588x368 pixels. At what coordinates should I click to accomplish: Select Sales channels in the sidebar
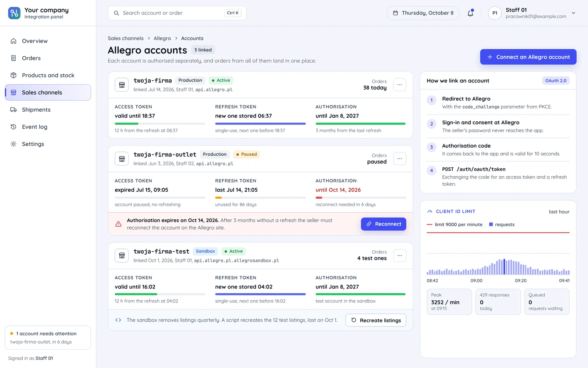pyautogui.click(x=48, y=92)
